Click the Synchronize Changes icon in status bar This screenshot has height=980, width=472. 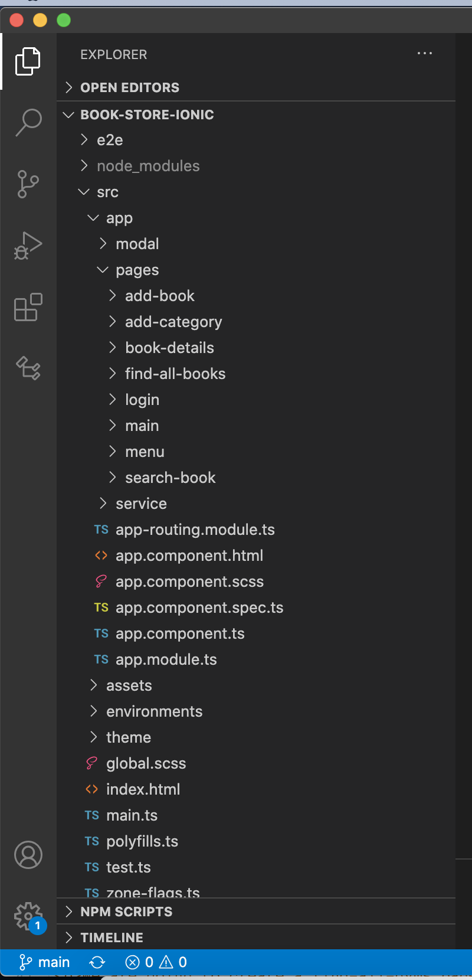click(x=97, y=963)
